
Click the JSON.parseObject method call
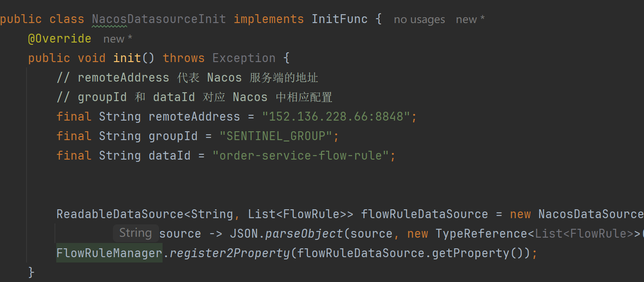[x=287, y=234]
